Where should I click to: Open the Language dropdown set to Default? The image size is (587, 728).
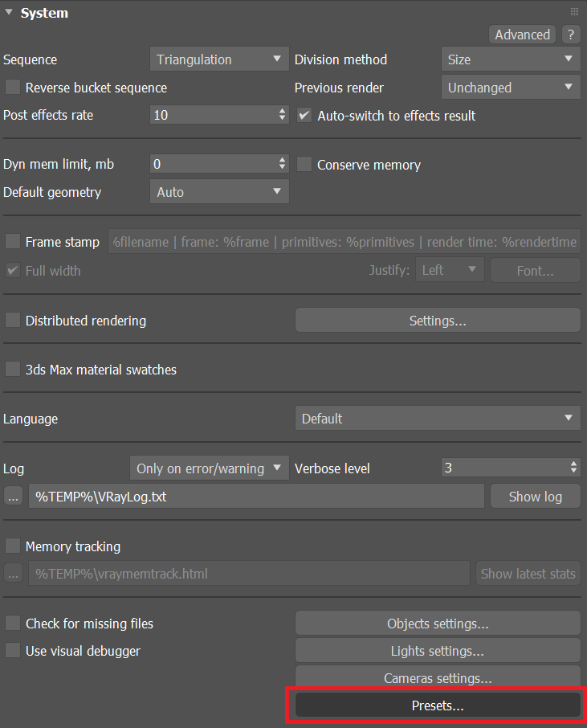437,418
